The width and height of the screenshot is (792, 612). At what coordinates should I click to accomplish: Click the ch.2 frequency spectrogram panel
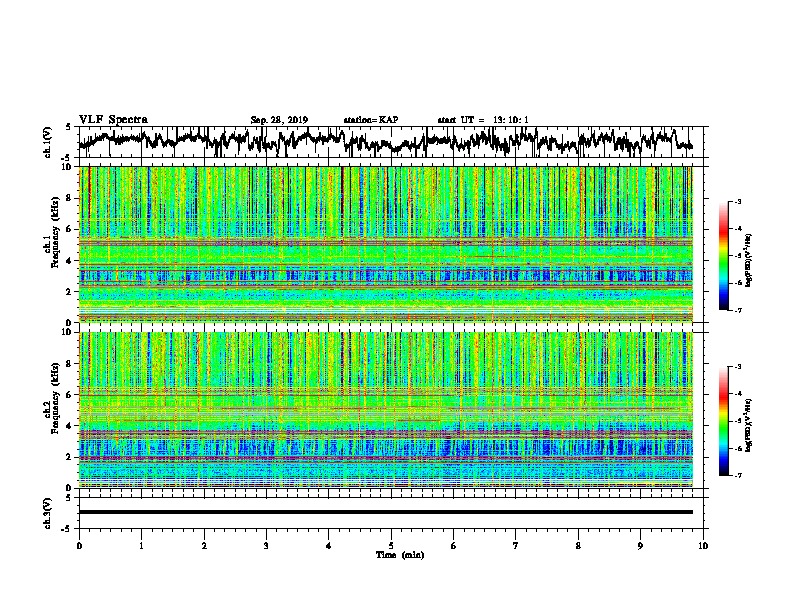[x=386, y=410]
